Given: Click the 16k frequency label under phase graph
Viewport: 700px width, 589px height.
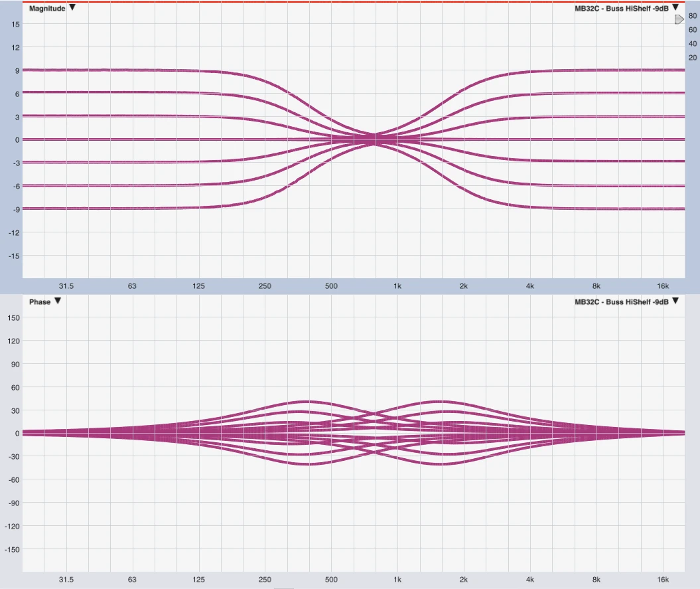Looking at the screenshot, I should 662,580.
